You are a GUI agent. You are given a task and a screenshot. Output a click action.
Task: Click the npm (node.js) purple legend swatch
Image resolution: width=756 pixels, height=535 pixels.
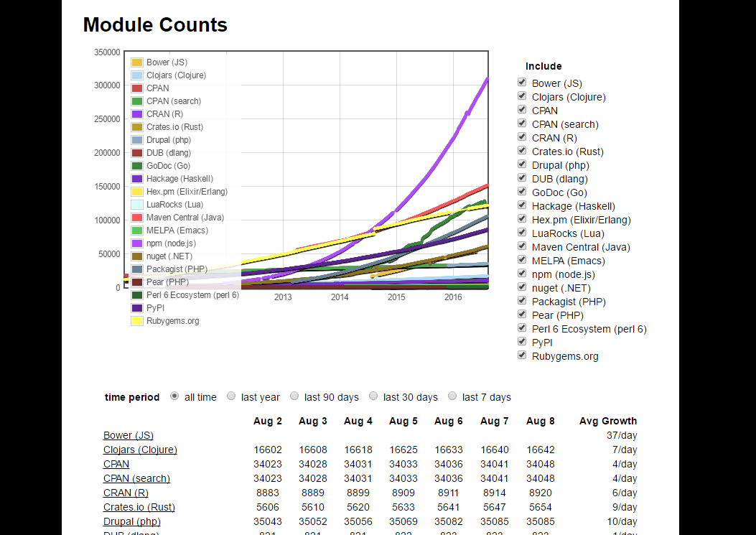[x=137, y=243]
